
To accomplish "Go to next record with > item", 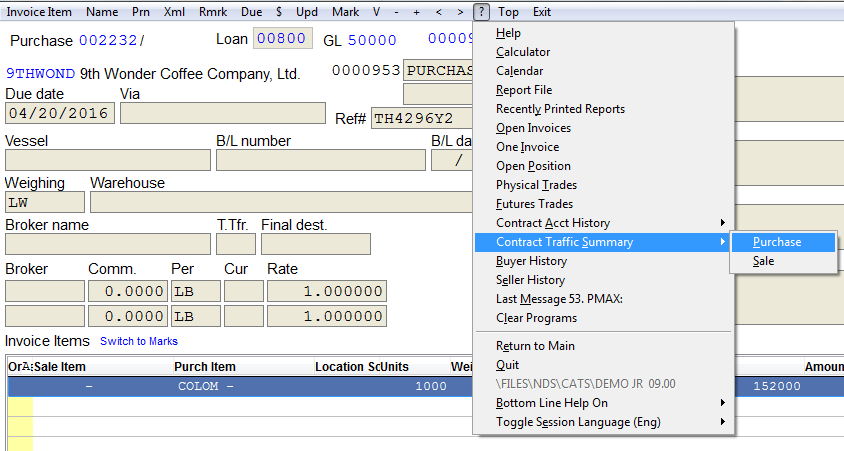I will [x=460, y=12].
